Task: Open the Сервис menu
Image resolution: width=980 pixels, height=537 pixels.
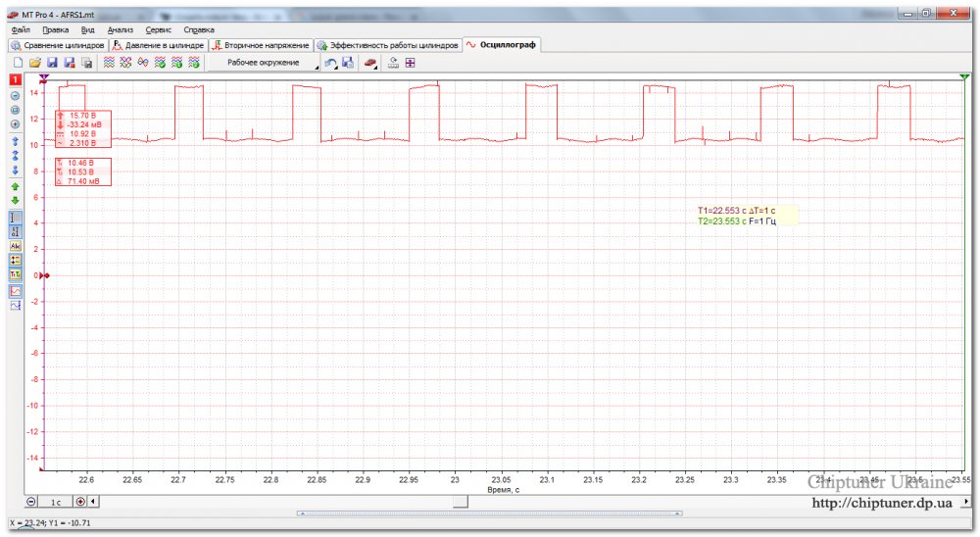Action: click(x=158, y=29)
